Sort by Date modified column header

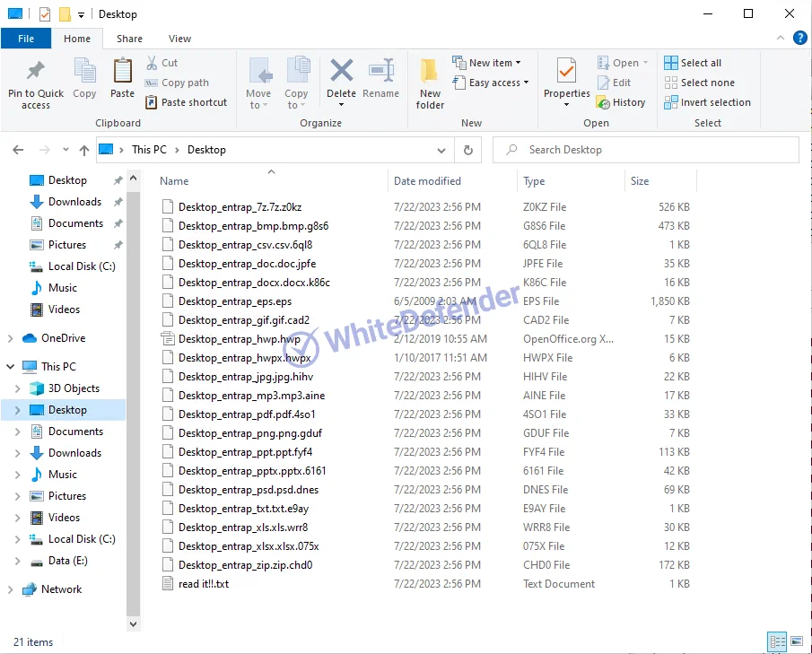point(427,181)
